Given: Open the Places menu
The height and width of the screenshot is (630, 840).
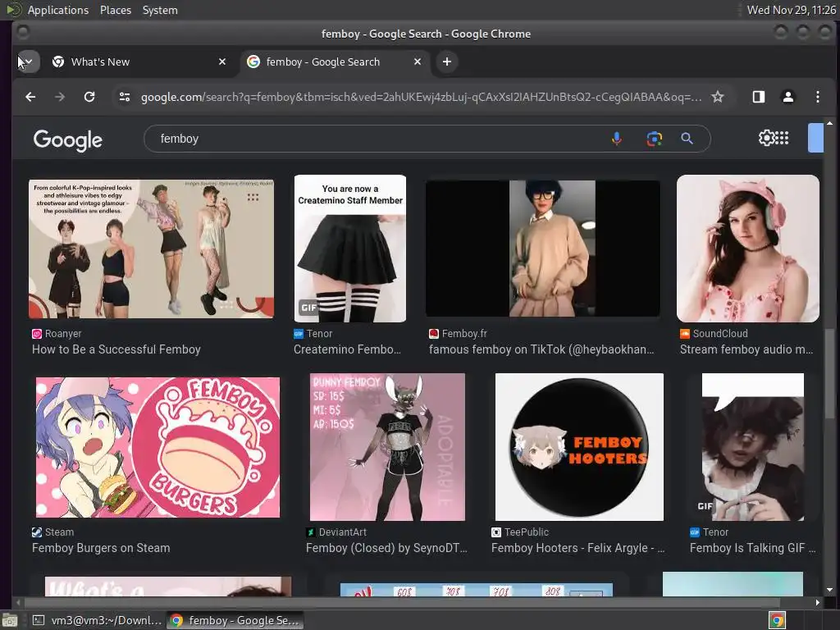Looking at the screenshot, I should click(x=115, y=10).
